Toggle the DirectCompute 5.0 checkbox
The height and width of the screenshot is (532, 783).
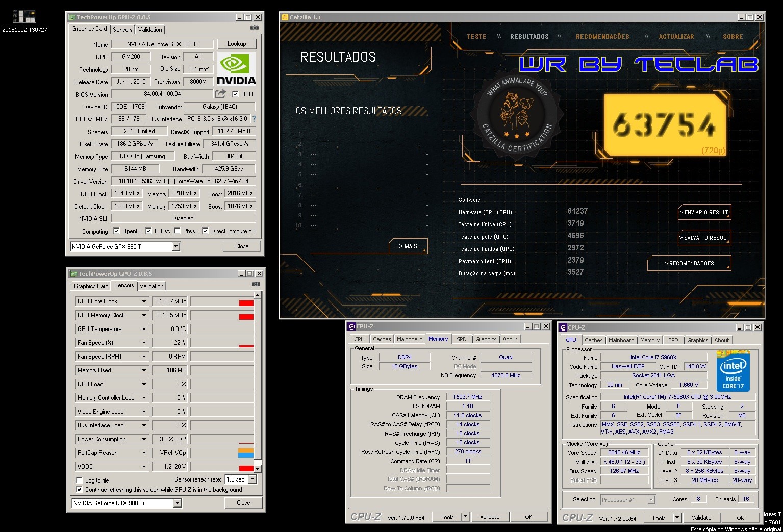(x=205, y=231)
